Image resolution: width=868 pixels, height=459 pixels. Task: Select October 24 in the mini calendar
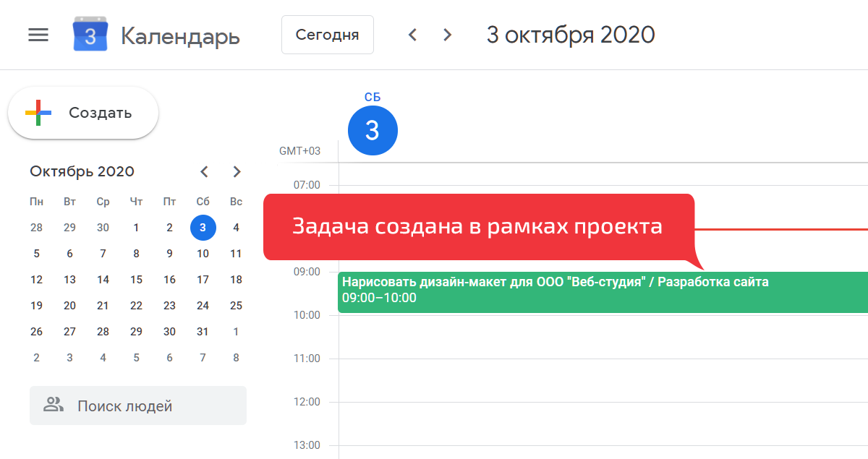point(203,306)
